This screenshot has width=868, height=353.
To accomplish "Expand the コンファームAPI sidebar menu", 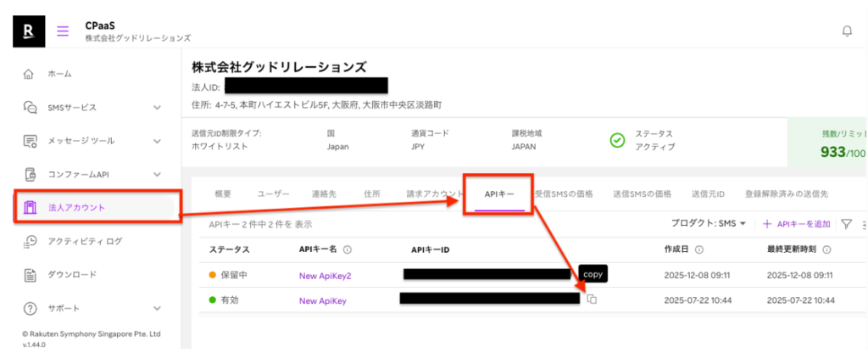I will coord(157,174).
